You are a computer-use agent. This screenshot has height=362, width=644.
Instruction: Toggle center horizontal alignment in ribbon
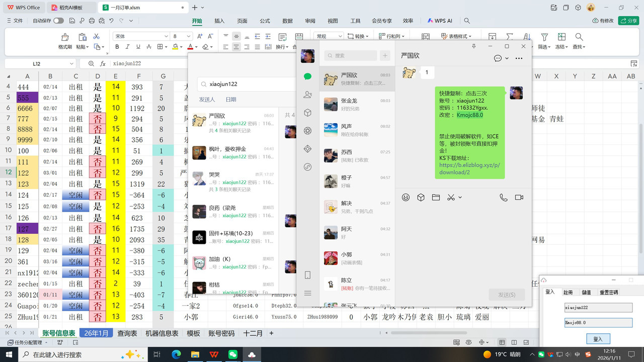point(236,47)
